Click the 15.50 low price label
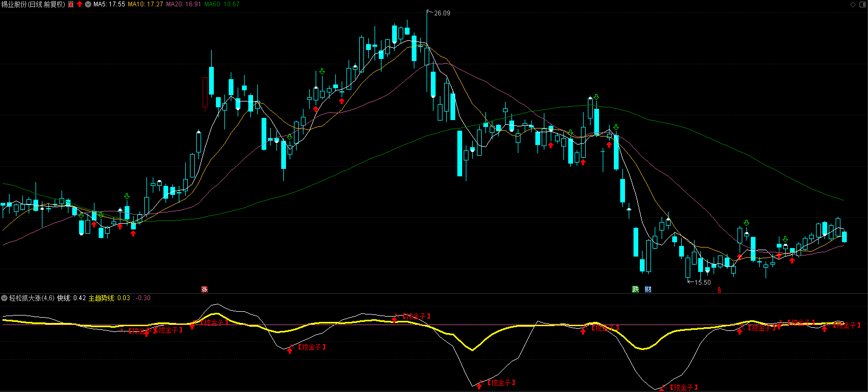The height and width of the screenshot is (392, 868). (x=702, y=283)
